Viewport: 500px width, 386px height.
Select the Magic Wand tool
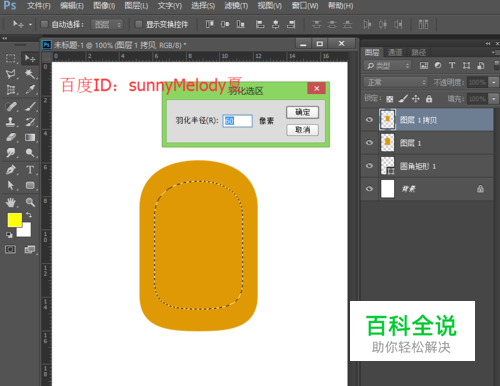30,74
